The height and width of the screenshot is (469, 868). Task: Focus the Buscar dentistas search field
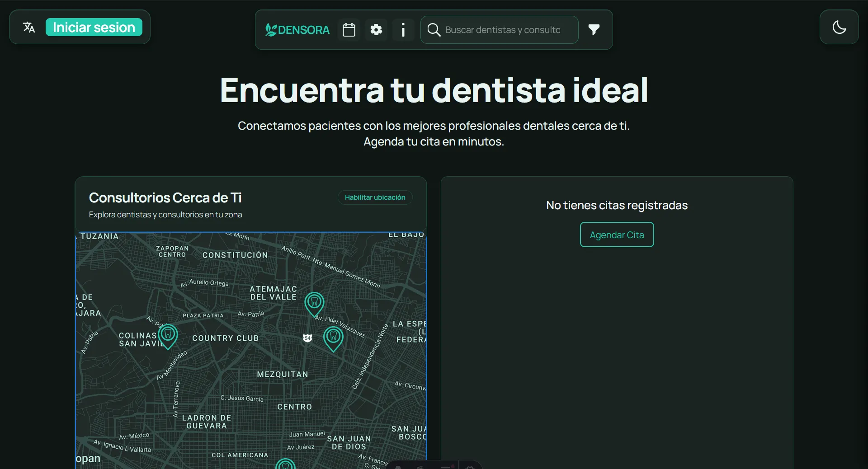(503, 30)
